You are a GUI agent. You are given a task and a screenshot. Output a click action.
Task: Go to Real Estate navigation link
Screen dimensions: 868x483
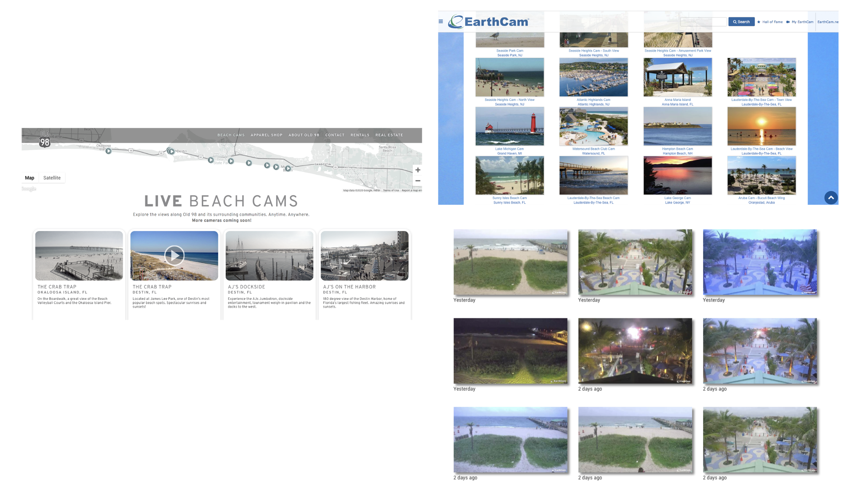coord(389,135)
